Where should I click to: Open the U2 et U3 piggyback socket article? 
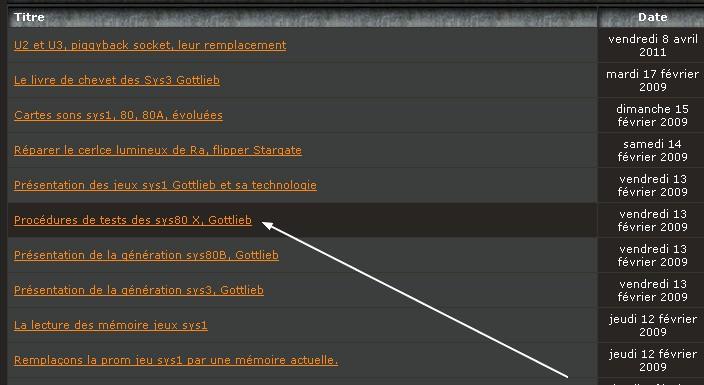150,45
